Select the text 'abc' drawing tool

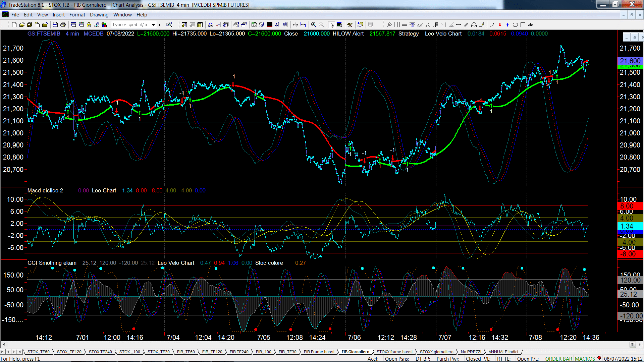[531, 25]
